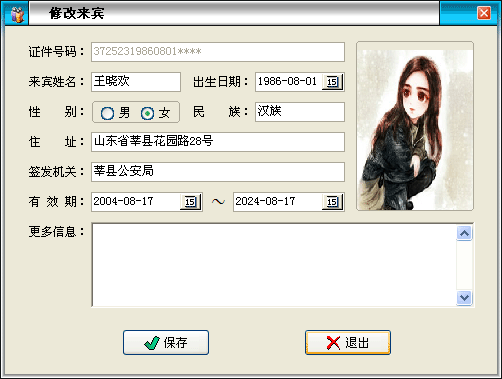The image size is (502, 379).
Task: Open calendar for validity end date
Action: (332, 202)
